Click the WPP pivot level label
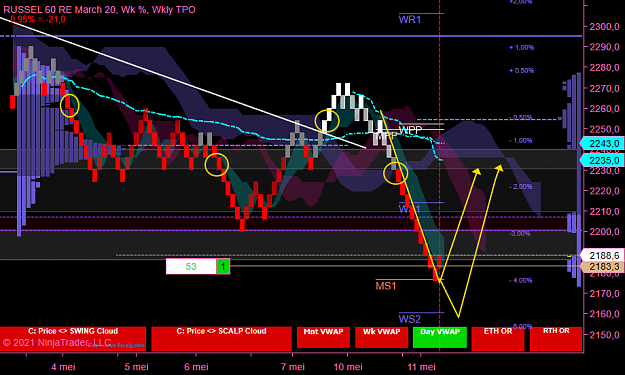The width and height of the screenshot is (625, 375). click(x=410, y=130)
